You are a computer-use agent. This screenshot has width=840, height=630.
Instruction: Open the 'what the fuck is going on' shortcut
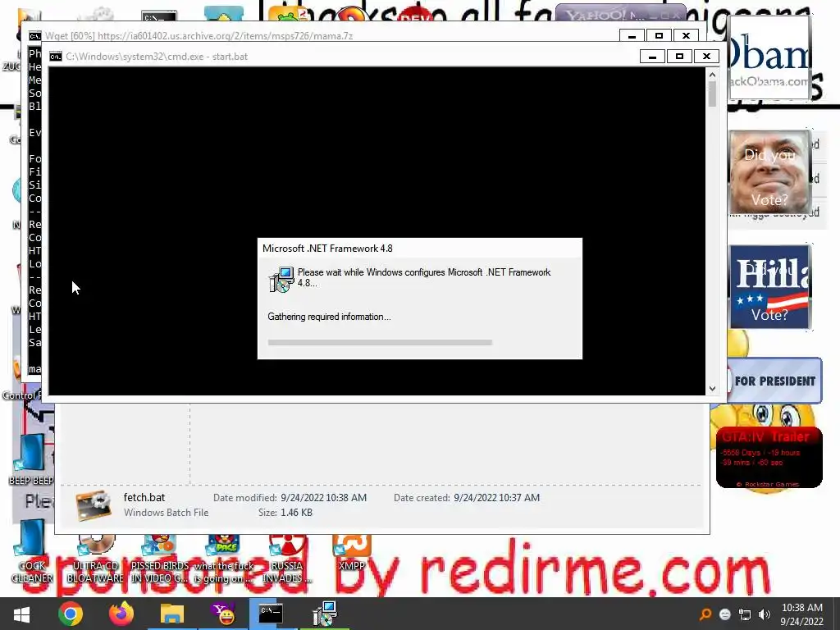pos(223,559)
